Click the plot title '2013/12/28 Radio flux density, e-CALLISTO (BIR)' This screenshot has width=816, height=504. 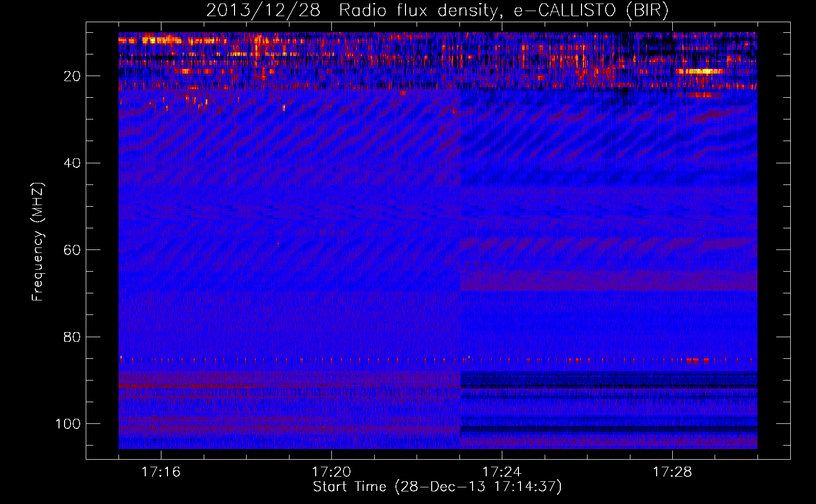[438, 11]
